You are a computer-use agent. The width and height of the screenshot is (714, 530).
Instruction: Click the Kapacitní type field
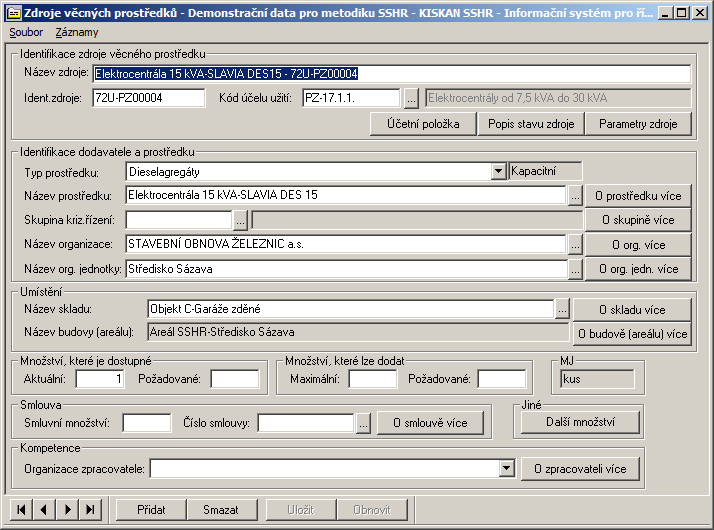point(545,171)
